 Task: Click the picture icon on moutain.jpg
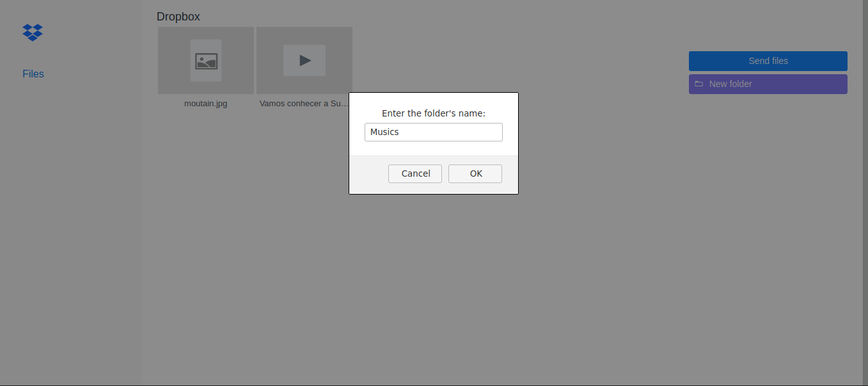(x=207, y=61)
